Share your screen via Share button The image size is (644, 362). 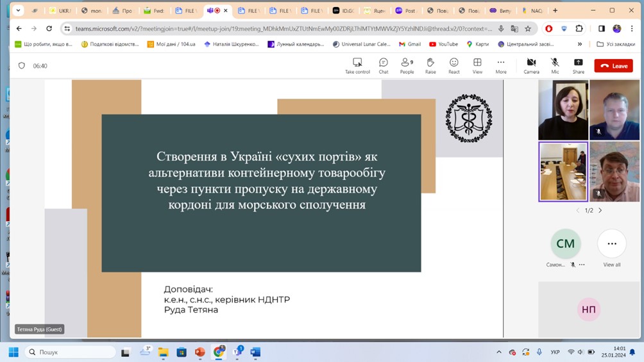click(579, 65)
